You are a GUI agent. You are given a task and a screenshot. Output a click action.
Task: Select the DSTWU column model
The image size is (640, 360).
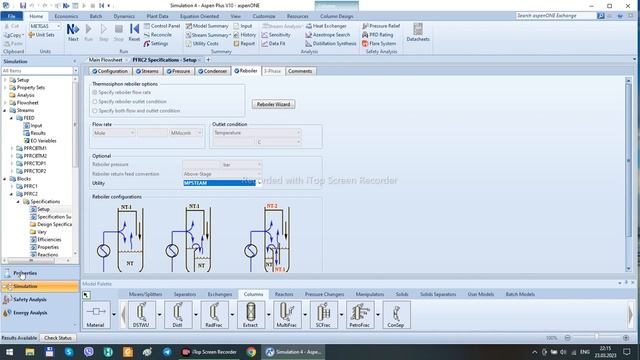point(141,315)
